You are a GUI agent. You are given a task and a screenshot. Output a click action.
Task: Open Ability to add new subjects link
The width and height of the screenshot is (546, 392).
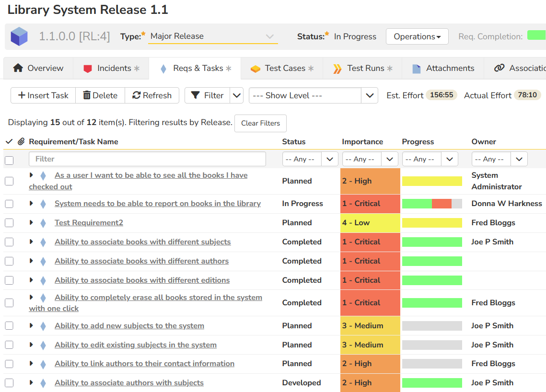[x=129, y=326]
